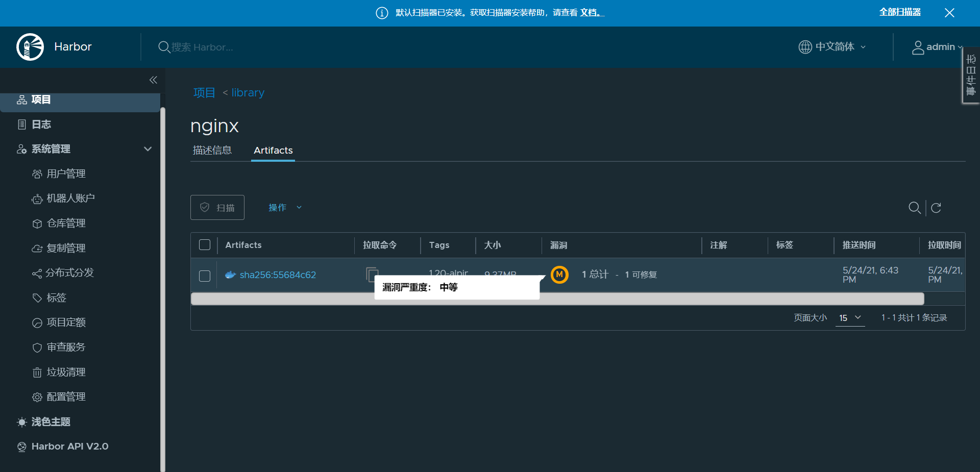
Task: Open 用户管理 in the sidebar
Action: coord(66,174)
